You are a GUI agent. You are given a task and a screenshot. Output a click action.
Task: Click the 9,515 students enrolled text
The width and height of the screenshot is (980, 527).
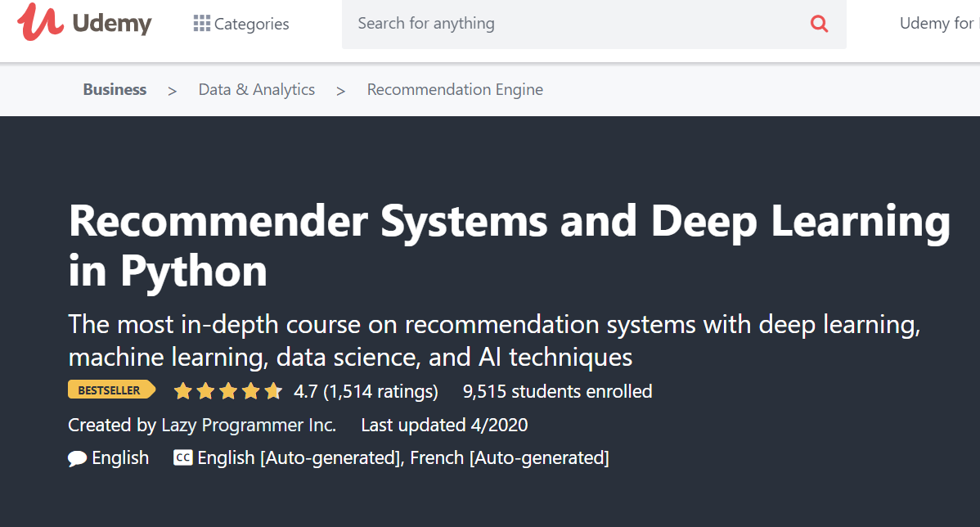[x=557, y=391]
